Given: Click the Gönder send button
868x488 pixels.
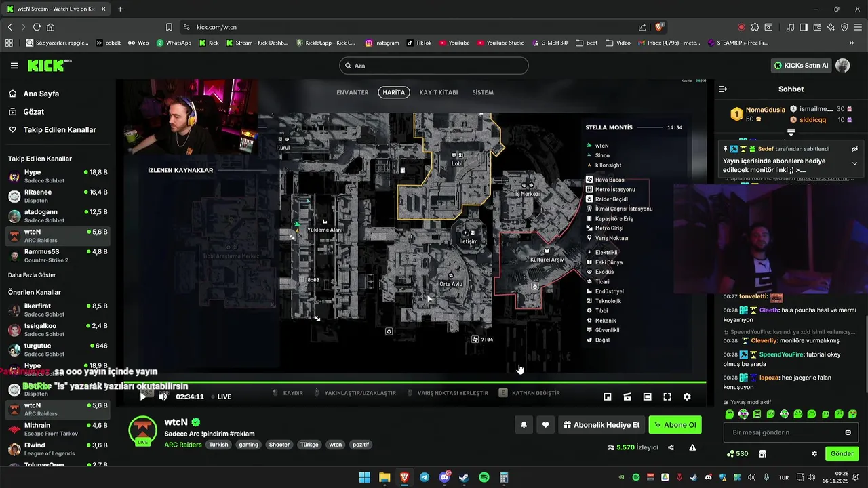Looking at the screenshot, I should click(842, 453).
